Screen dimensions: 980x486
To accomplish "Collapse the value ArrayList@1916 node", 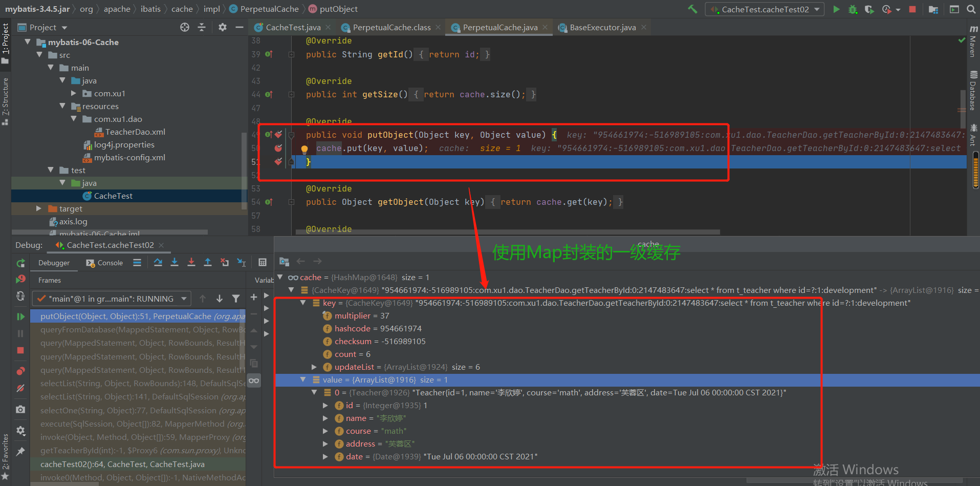I will click(x=303, y=379).
